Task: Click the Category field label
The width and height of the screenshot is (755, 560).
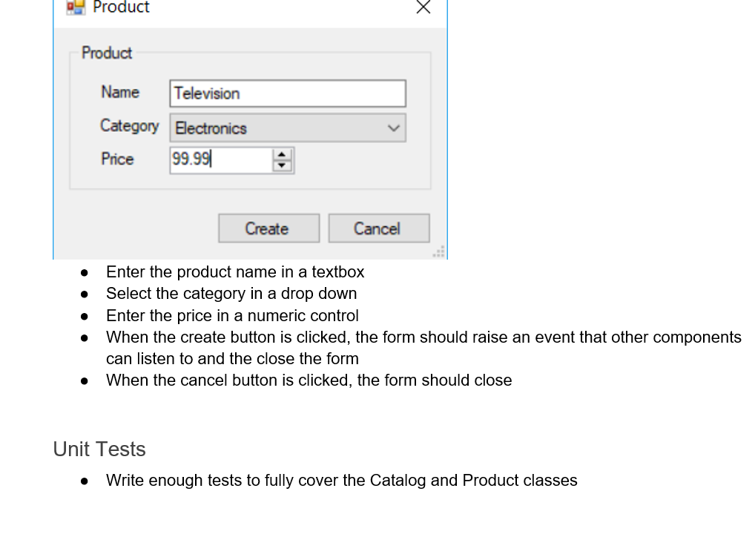Action: [130, 125]
